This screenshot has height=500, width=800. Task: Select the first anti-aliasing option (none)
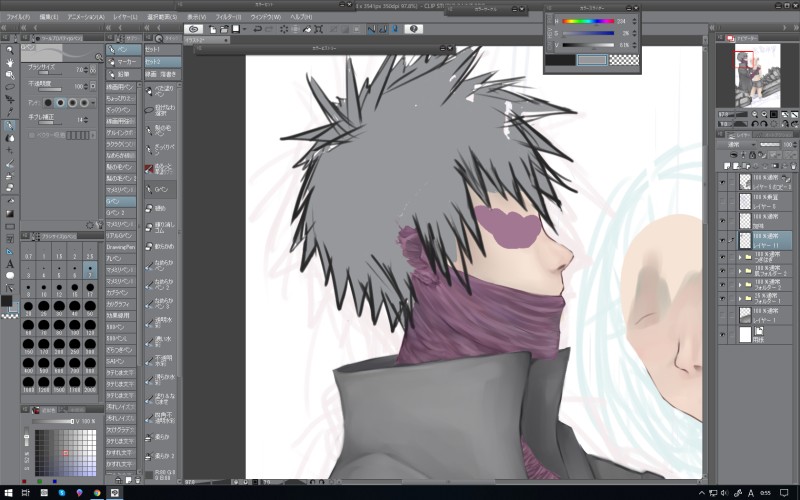[48, 103]
